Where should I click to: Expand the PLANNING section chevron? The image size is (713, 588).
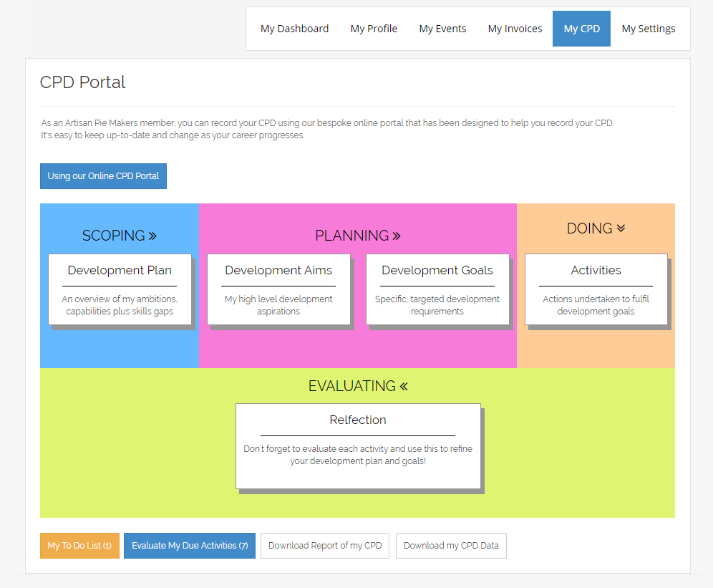(396, 235)
